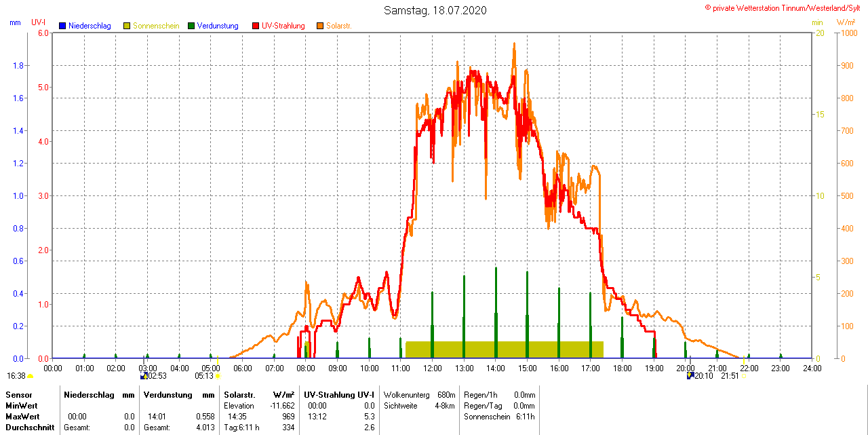Click the UV maximum time 13:12
Image resolution: width=868 pixels, height=435 pixels.
point(317,417)
